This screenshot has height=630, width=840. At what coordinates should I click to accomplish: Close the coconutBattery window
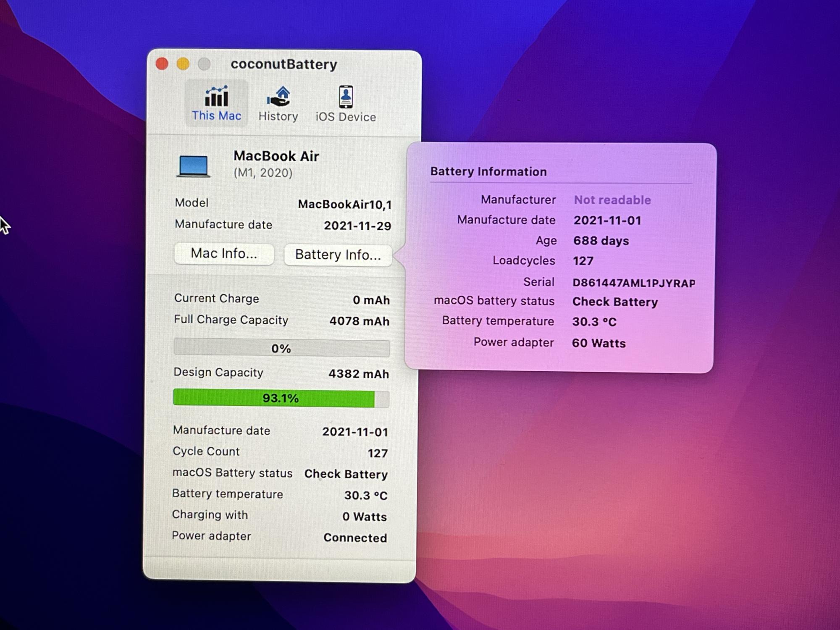pos(162,64)
